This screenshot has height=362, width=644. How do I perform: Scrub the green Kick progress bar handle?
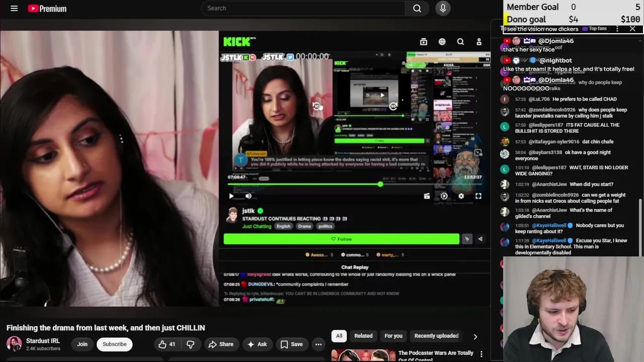click(380, 185)
